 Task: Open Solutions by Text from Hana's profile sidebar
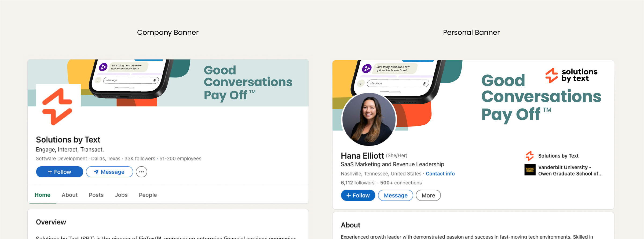[x=558, y=156]
